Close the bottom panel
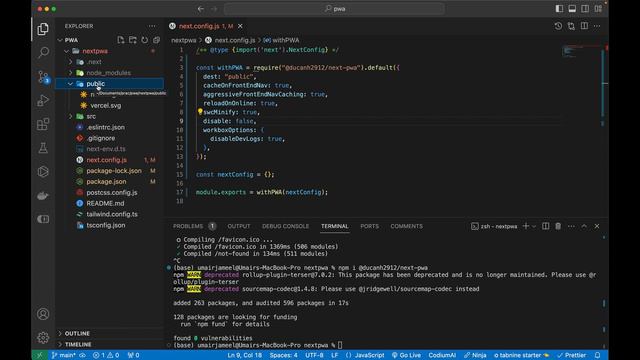The width and height of the screenshot is (640, 360). click(x=597, y=226)
